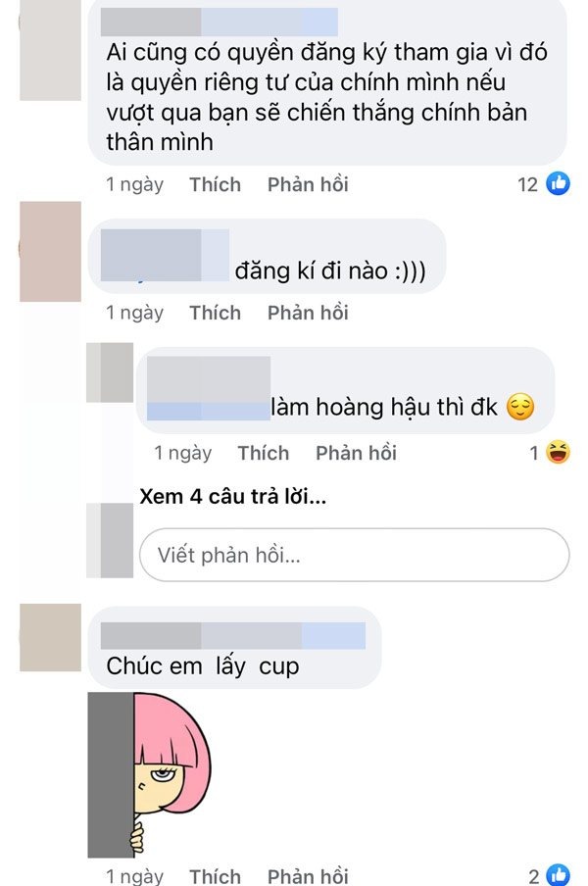This screenshot has width=588, height=886.
Task: Click like reaction icon showing 12 likes
Action: tap(558, 183)
